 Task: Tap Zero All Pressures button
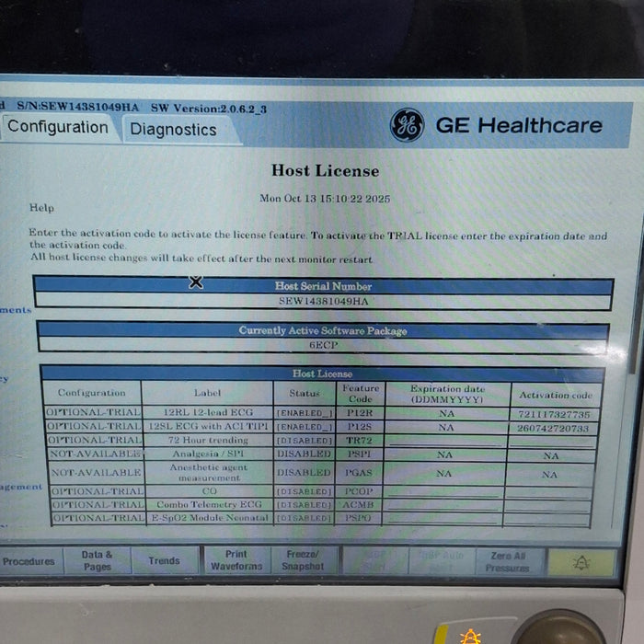508,562
